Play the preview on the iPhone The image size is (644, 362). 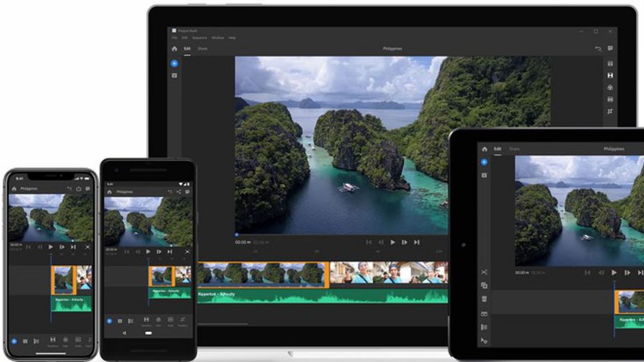pyautogui.click(x=50, y=247)
